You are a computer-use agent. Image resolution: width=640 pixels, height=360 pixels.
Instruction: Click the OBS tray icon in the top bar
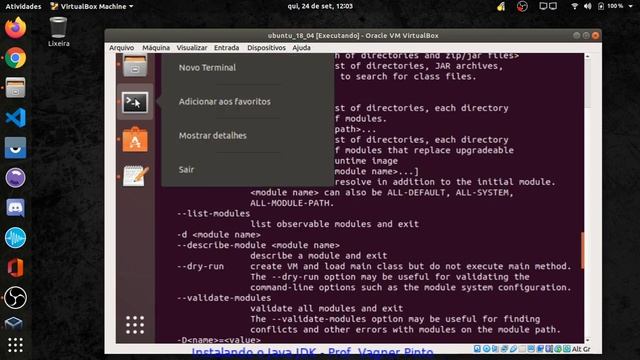[522, 6]
